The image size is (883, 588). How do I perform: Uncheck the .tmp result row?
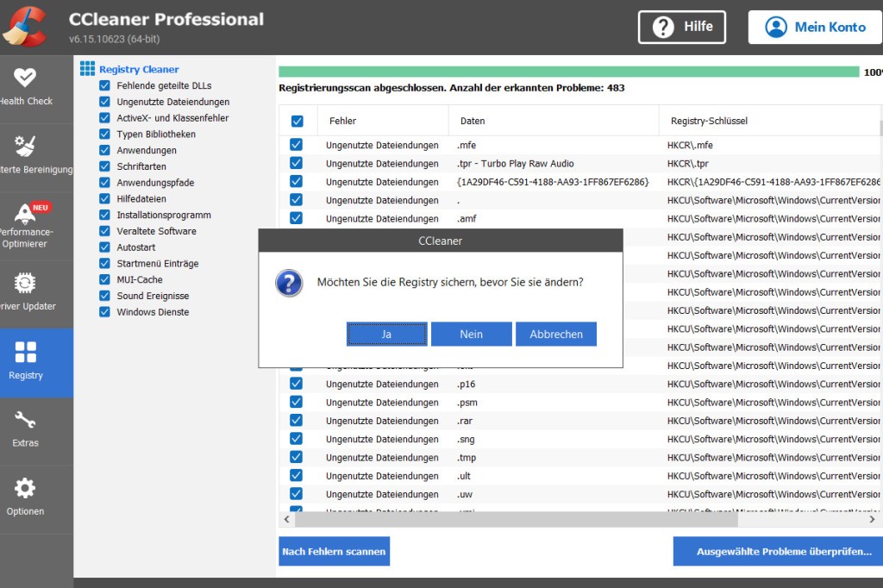pos(297,457)
